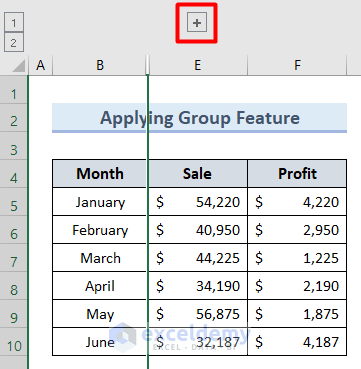Click the February cell

(x=100, y=230)
